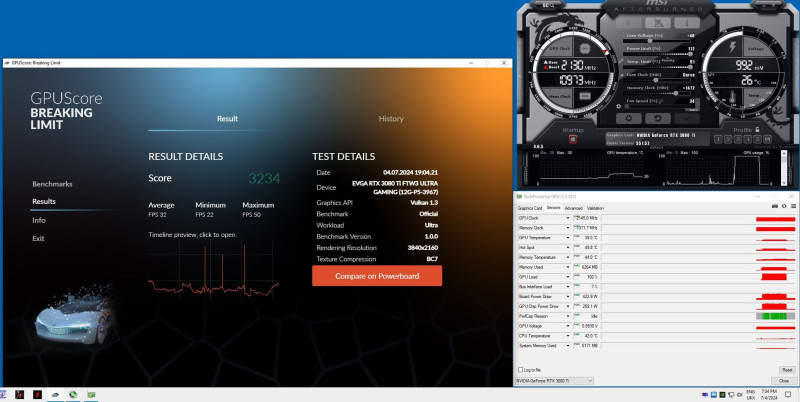The width and height of the screenshot is (800, 402).
Task: Select Afterburner profile slot 3
Action: pyautogui.click(x=738, y=139)
